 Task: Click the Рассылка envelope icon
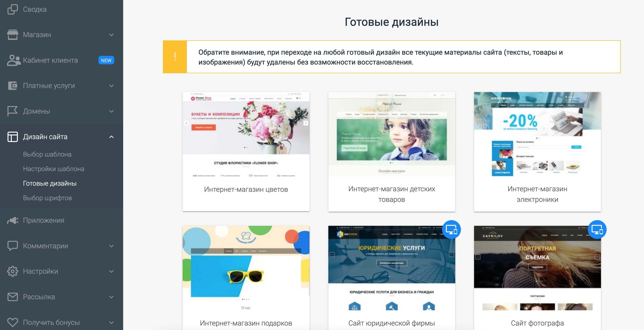(x=12, y=297)
